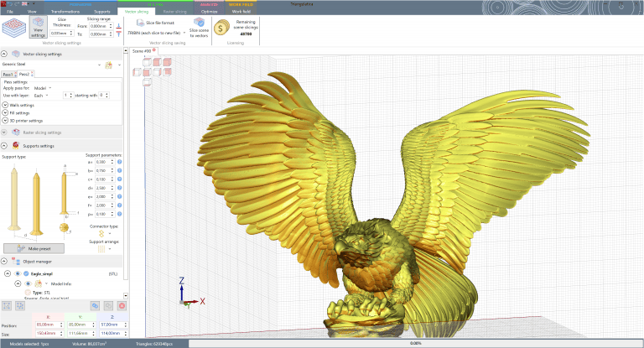The image size is (644, 348).
Task: Select the Pass1 tab
Action: (8, 73)
